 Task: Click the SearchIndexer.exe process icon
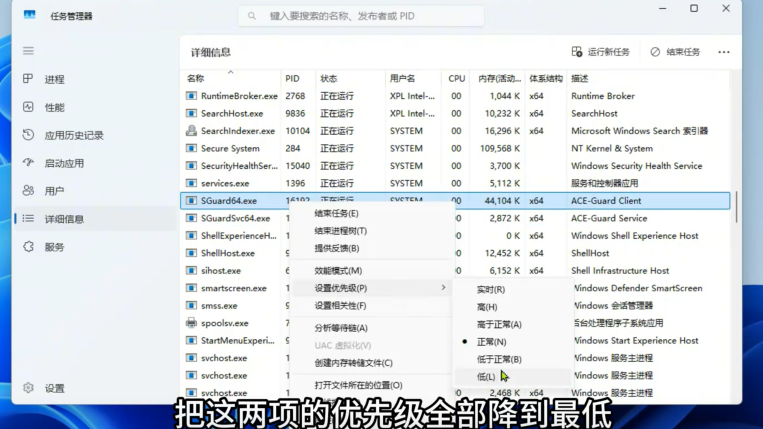click(191, 131)
